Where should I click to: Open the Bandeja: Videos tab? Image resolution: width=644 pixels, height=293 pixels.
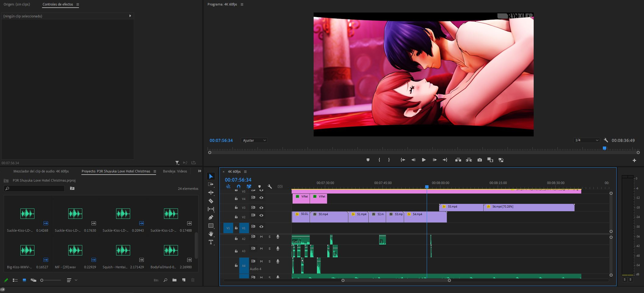[x=175, y=172]
